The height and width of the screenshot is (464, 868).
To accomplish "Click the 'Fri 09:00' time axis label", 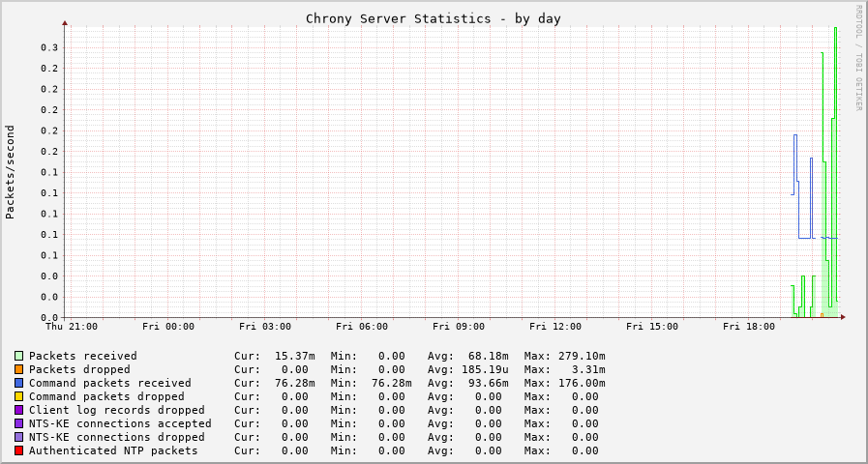I will click(459, 327).
